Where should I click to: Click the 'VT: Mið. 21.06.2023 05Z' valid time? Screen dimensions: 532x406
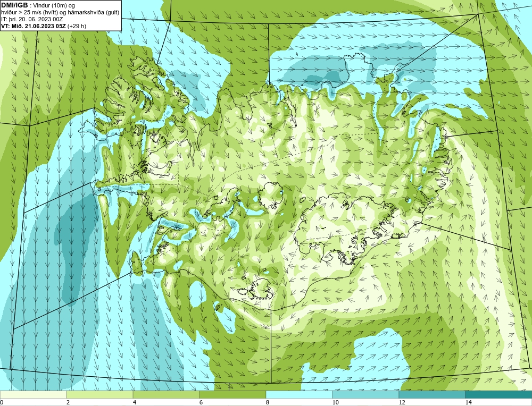(34, 26)
